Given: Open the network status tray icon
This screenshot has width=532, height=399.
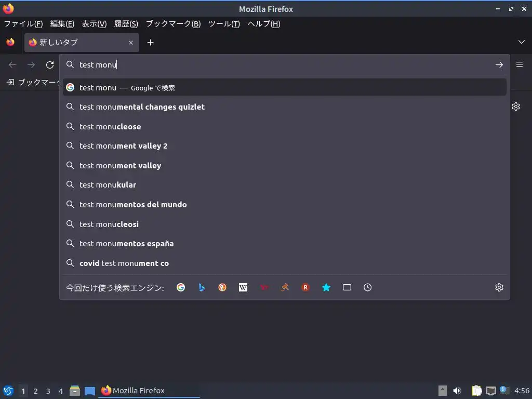Looking at the screenshot, I should coord(491,391).
